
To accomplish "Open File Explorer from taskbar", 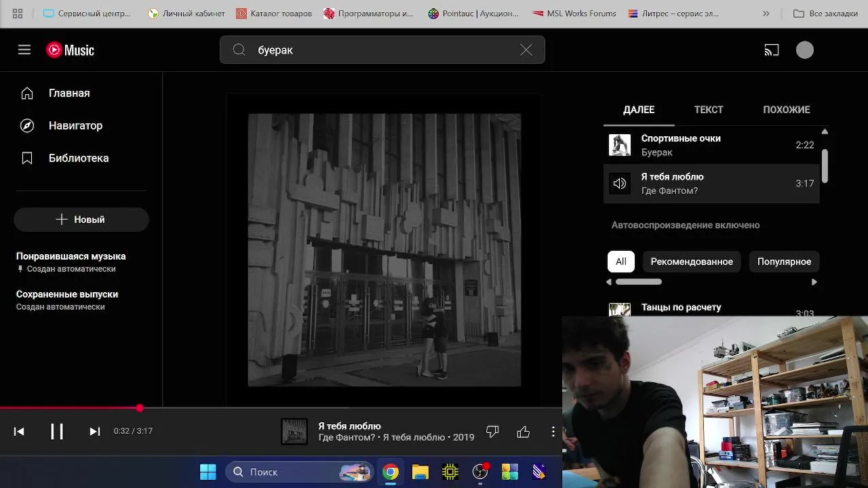I will pos(420,472).
